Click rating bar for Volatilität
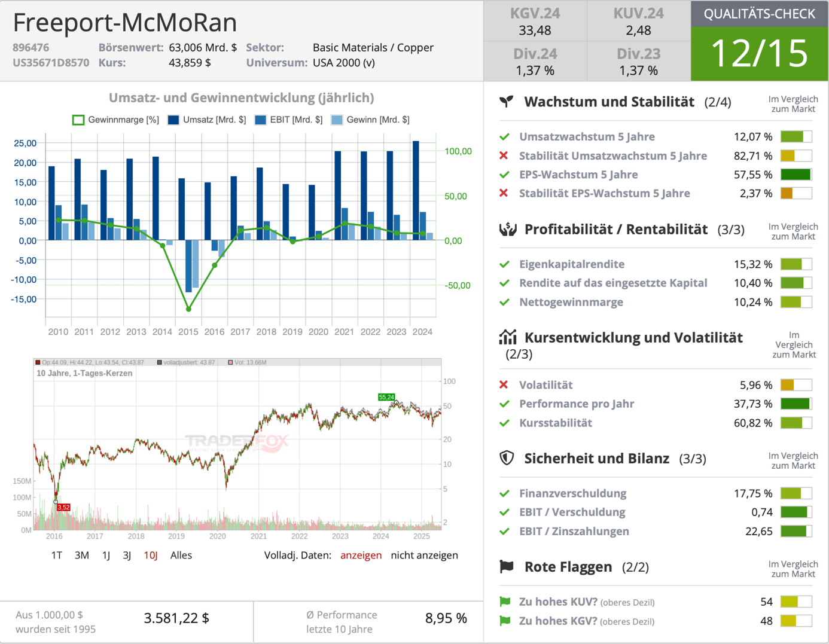829x644 pixels. coord(796,384)
